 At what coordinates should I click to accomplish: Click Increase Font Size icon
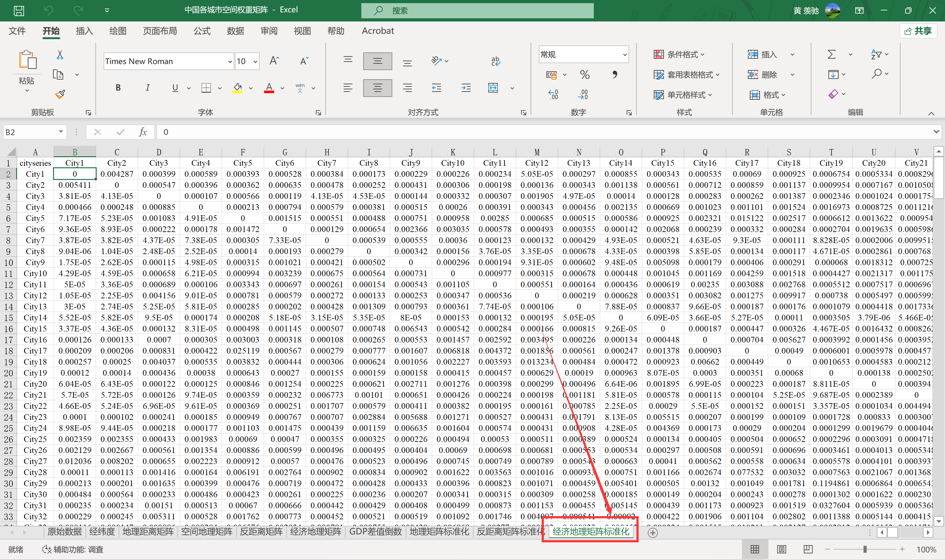pyautogui.click(x=274, y=61)
